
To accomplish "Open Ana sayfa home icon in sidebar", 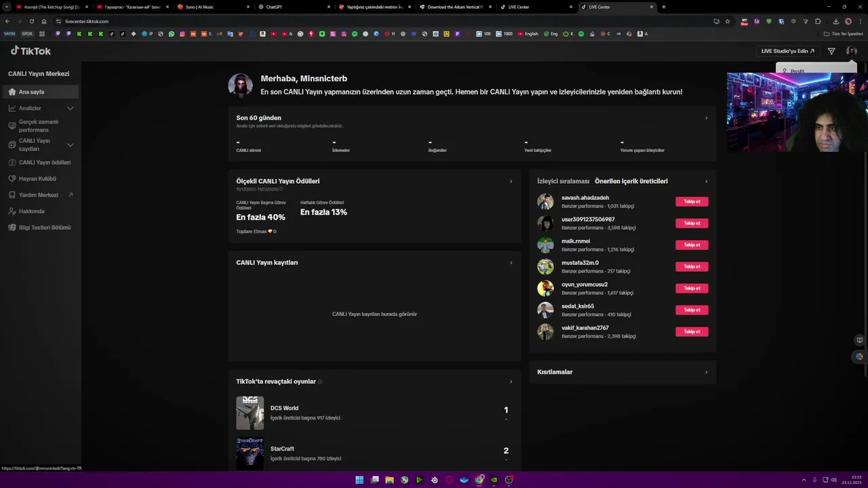I will (x=12, y=91).
